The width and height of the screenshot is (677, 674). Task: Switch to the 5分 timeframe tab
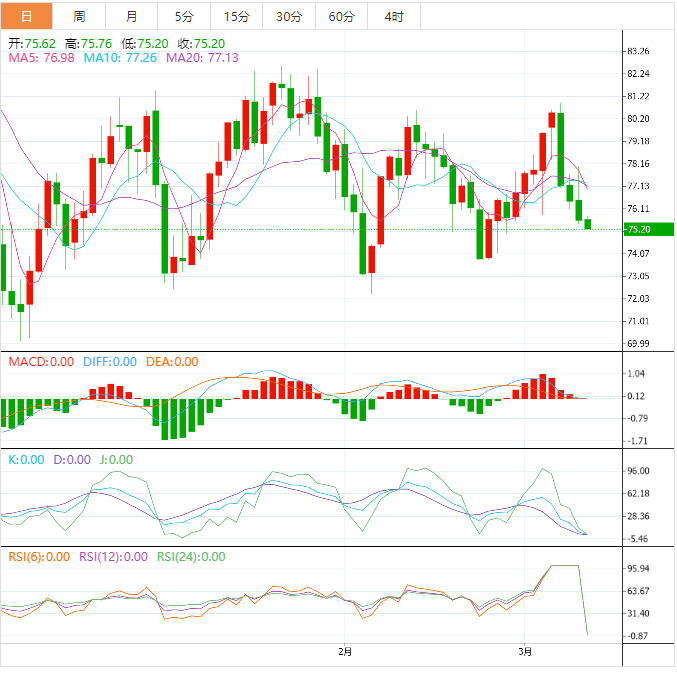pos(184,16)
